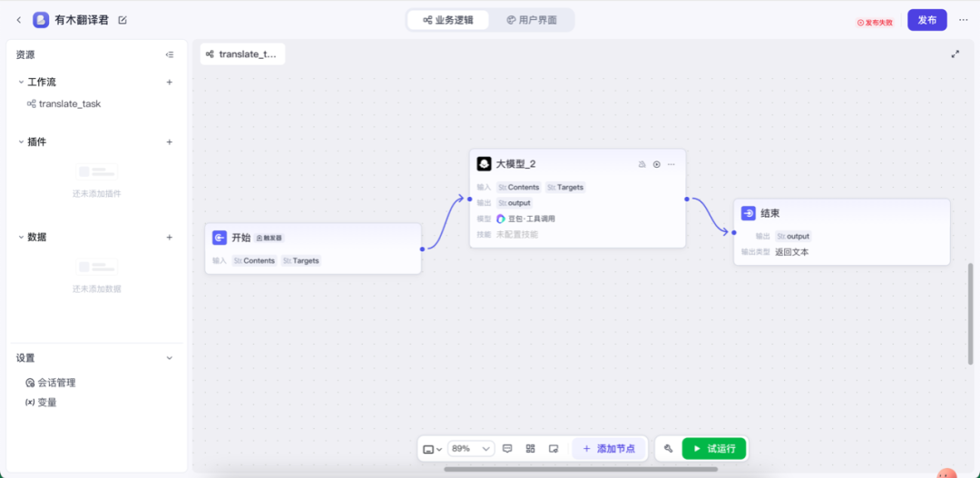Click the canvas vertical scrollbar
This screenshot has height=478, width=980.
971,314
